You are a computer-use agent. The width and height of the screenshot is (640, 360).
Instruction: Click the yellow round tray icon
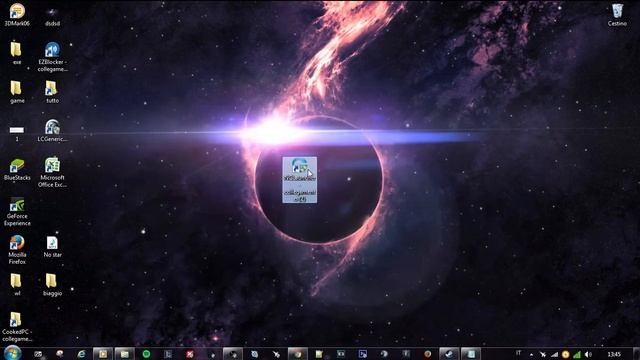point(565,354)
